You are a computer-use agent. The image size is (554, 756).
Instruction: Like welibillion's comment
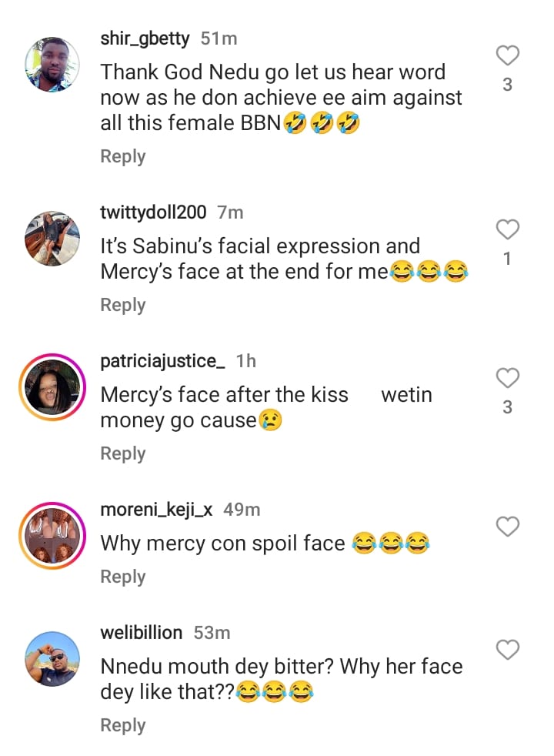click(507, 651)
